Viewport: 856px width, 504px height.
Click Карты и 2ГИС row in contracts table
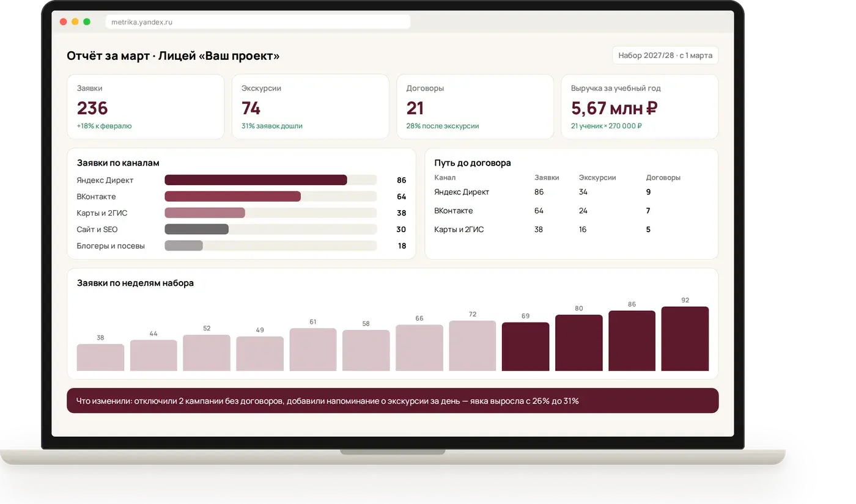click(x=571, y=230)
